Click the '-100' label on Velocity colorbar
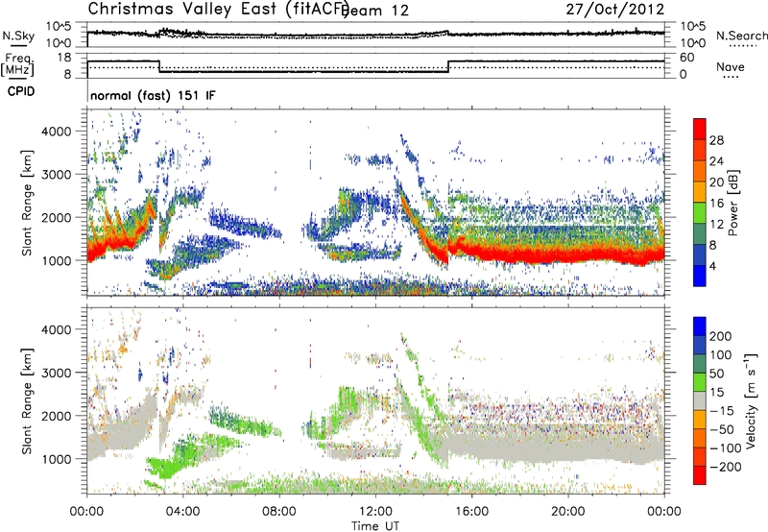 point(726,447)
